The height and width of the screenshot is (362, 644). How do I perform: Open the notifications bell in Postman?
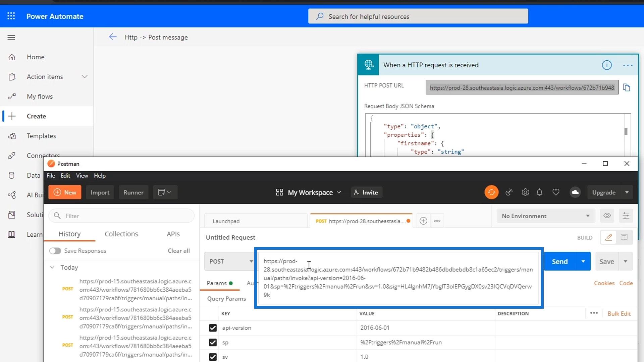click(539, 192)
